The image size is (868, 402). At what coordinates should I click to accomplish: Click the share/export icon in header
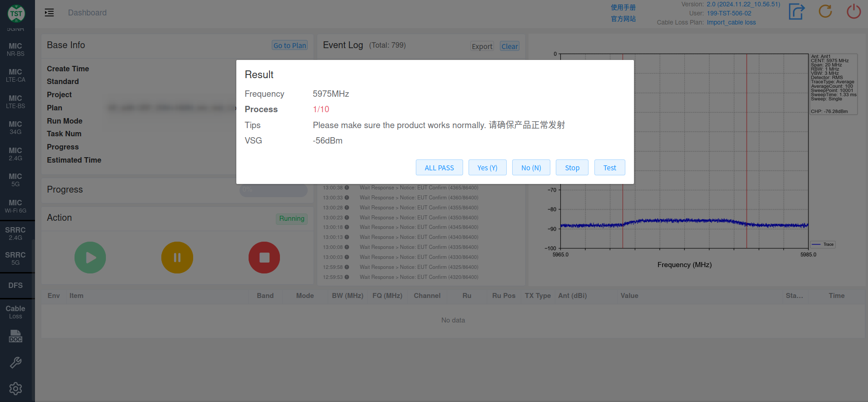pyautogui.click(x=797, y=11)
